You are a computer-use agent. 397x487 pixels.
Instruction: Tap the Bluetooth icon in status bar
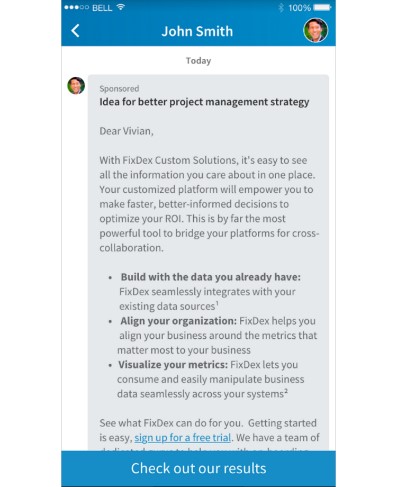coord(281,7)
